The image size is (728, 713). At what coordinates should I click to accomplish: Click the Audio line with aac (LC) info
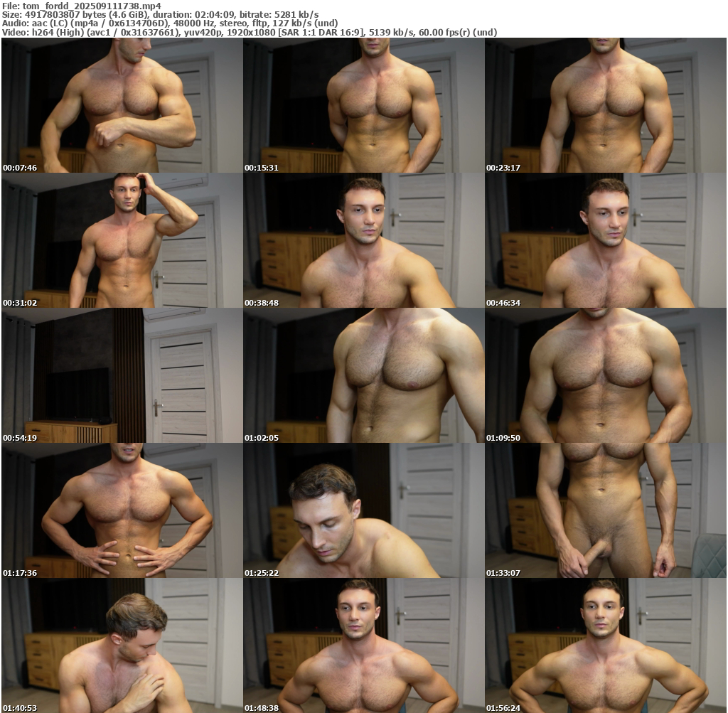pyautogui.click(x=169, y=23)
